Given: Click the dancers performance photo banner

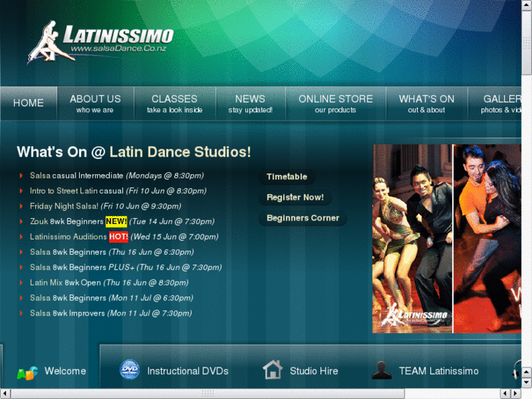Looking at the screenshot, I should tap(413, 239).
